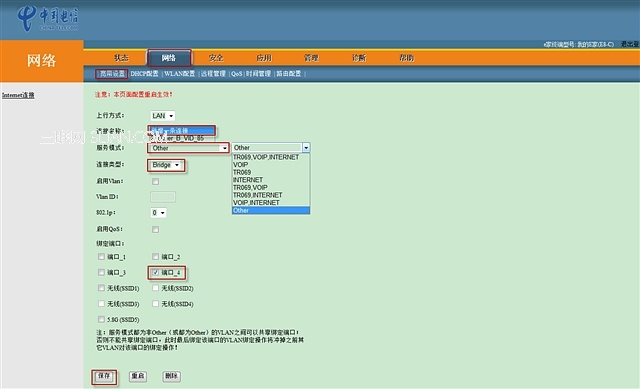Expand the 上行方式 LAN dropdown
The image size is (640, 389).
coord(162,116)
